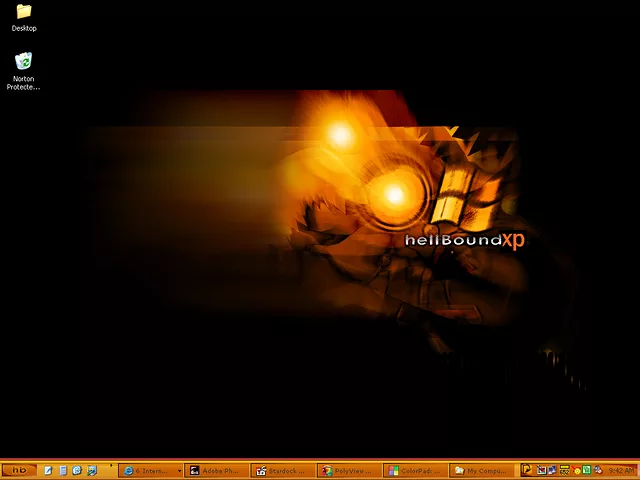Viewport: 640px width, 480px height.
Task: Launch the round blue quick launch icon
Action: pos(77,470)
